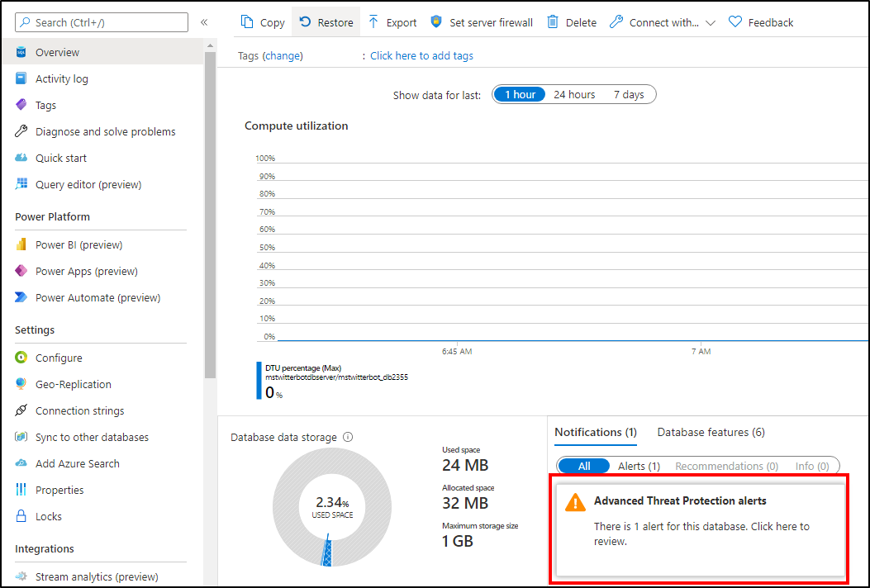
Task: Collapse the left navigation pane
Action: [205, 22]
